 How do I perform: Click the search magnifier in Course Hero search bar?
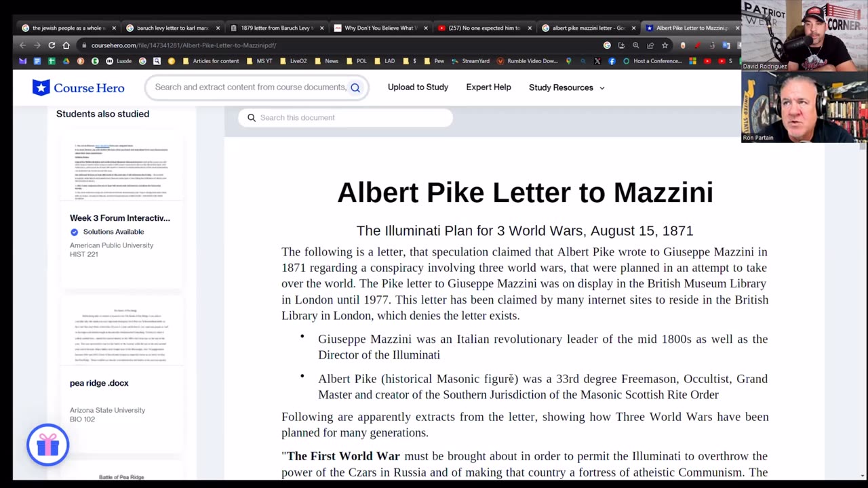point(355,87)
